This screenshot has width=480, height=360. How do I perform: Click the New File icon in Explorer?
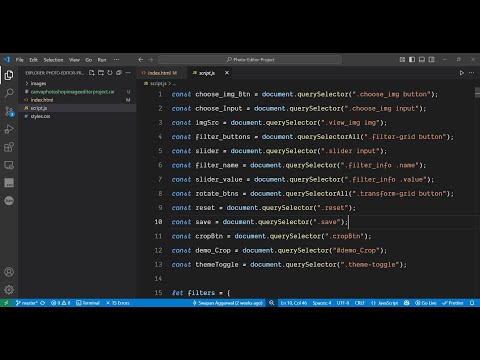[92, 73]
